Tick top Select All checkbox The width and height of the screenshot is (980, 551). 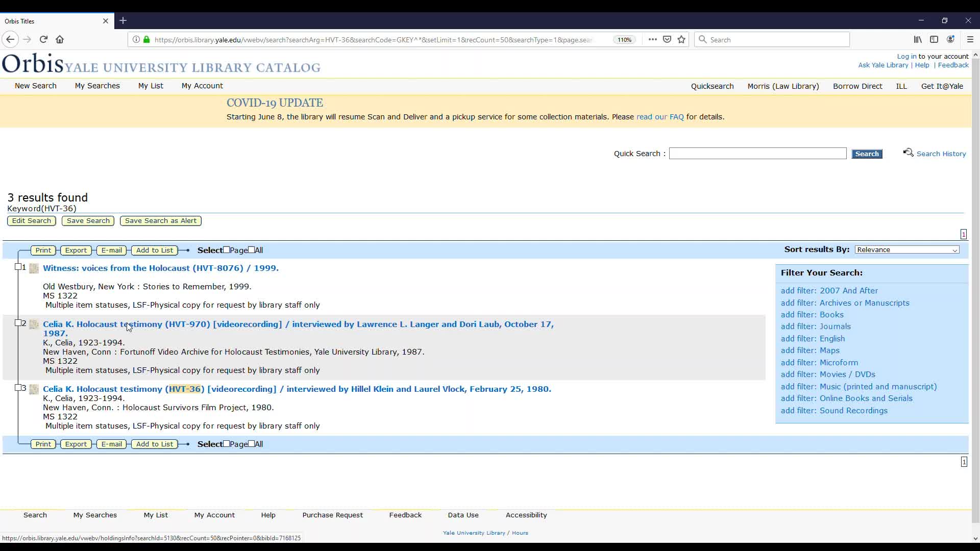click(x=251, y=249)
